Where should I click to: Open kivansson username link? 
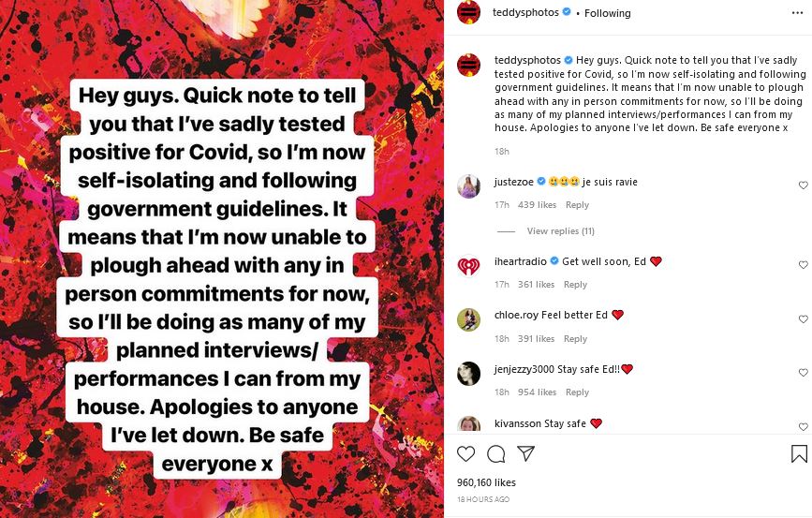coord(518,423)
